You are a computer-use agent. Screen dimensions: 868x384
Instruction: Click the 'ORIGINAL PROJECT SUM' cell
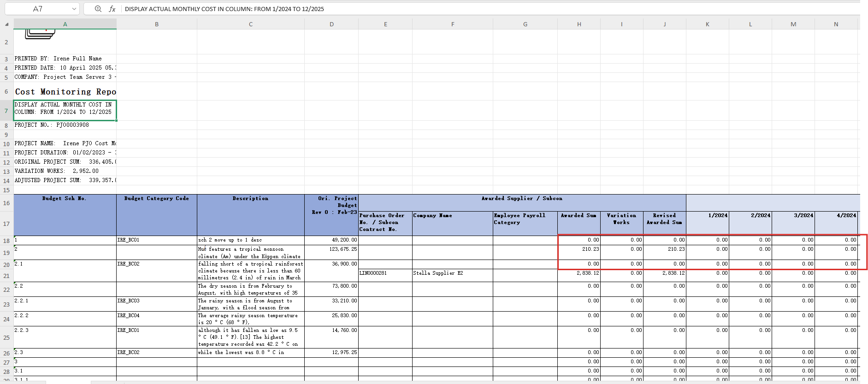coord(65,162)
